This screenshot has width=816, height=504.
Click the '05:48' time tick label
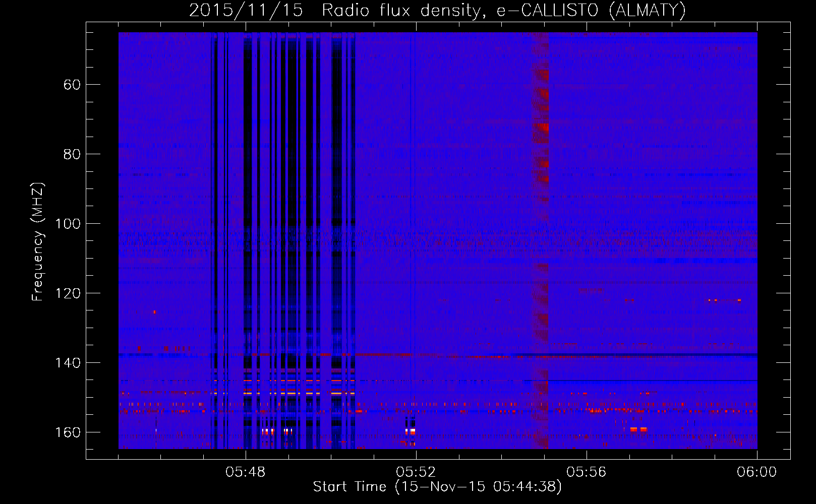pyautogui.click(x=246, y=472)
